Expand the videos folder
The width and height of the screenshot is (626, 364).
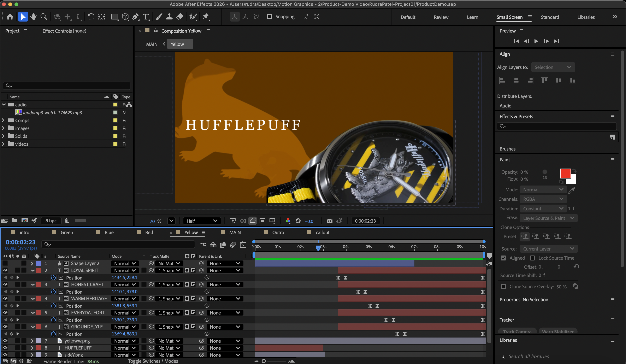click(3, 144)
